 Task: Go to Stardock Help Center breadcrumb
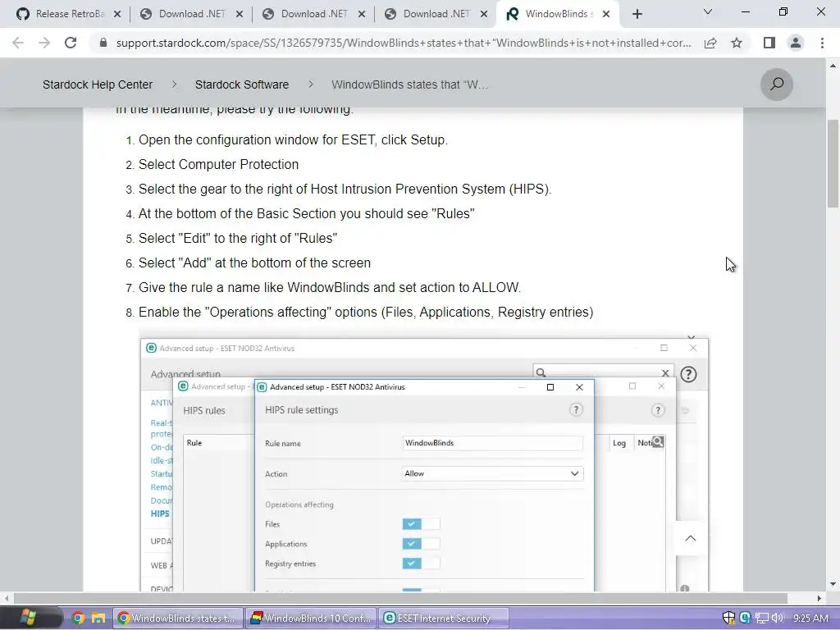(x=98, y=84)
